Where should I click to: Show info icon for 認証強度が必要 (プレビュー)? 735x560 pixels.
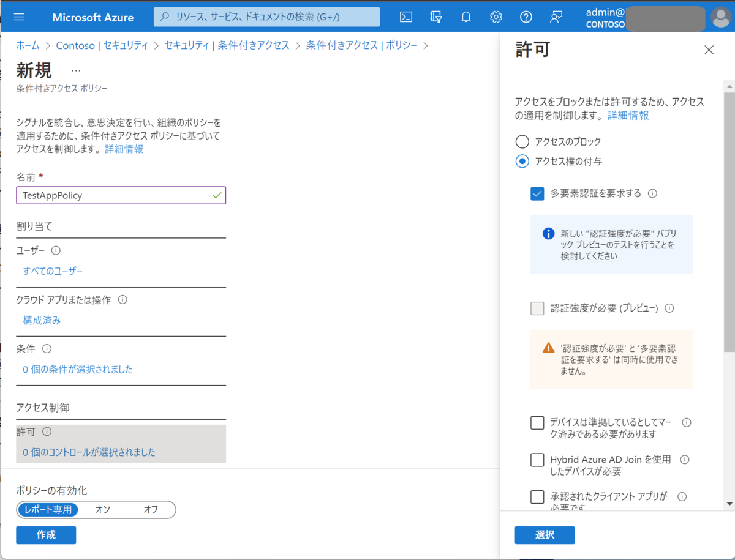[x=669, y=308]
